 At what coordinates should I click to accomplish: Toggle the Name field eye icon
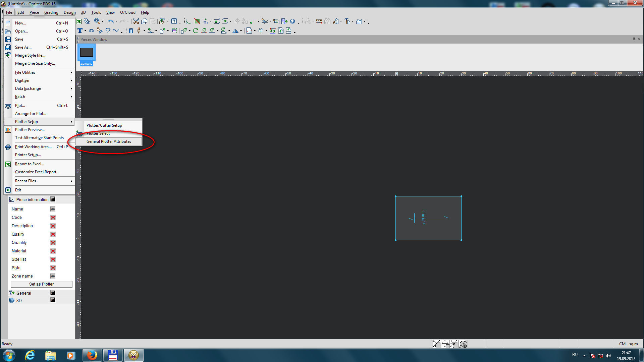tap(53, 209)
